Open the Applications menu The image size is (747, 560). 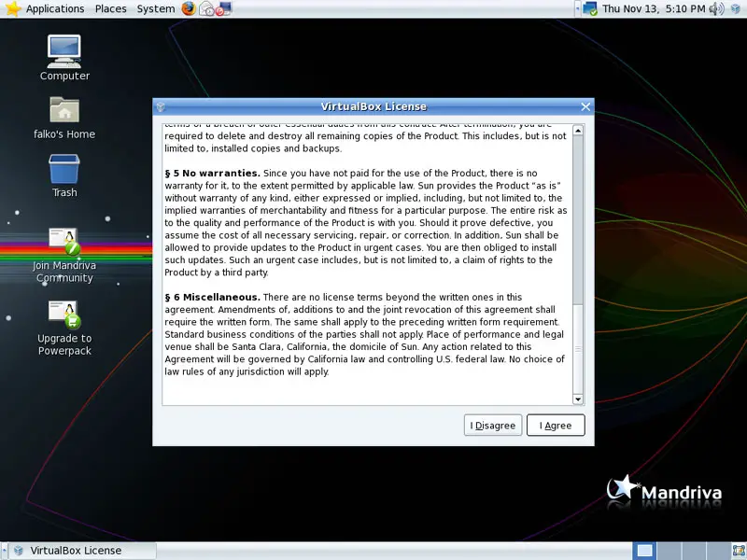click(55, 8)
